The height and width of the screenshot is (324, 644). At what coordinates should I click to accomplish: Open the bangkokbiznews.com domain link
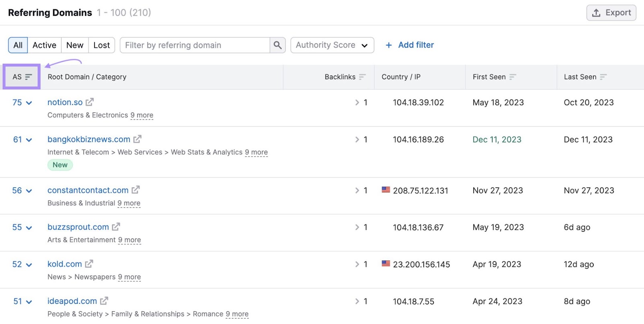coord(89,139)
